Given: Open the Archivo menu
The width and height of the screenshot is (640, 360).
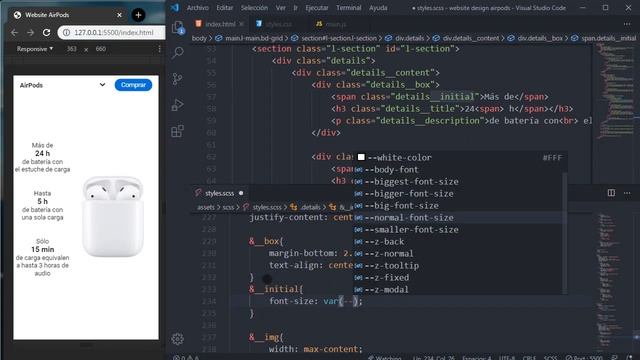Looking at the screenshot, I should (x=198, y=8).
